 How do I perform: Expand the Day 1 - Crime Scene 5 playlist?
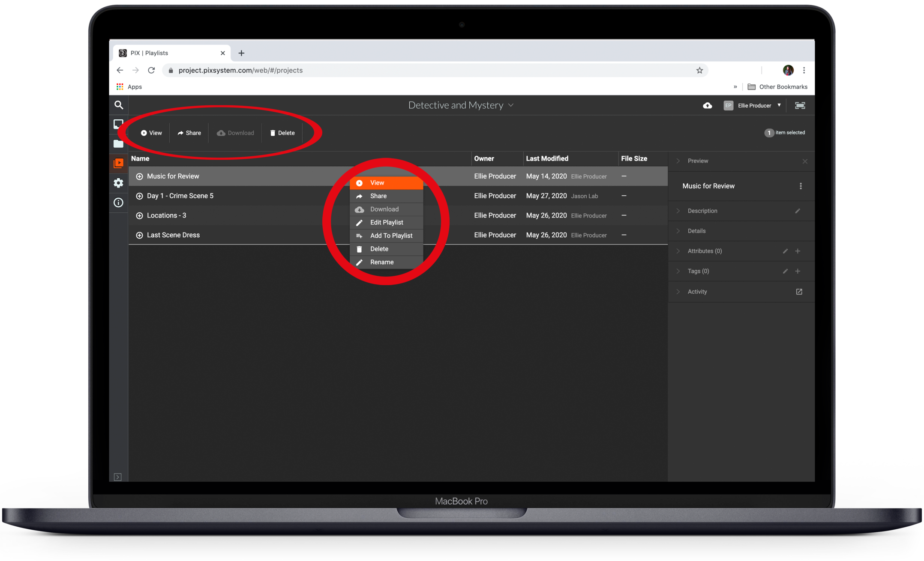139,196
